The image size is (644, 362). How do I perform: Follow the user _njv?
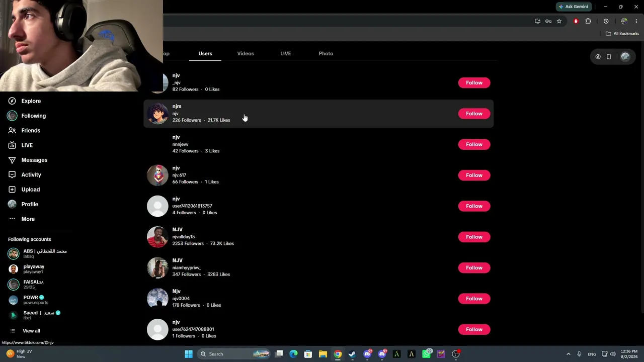(474, 83)
